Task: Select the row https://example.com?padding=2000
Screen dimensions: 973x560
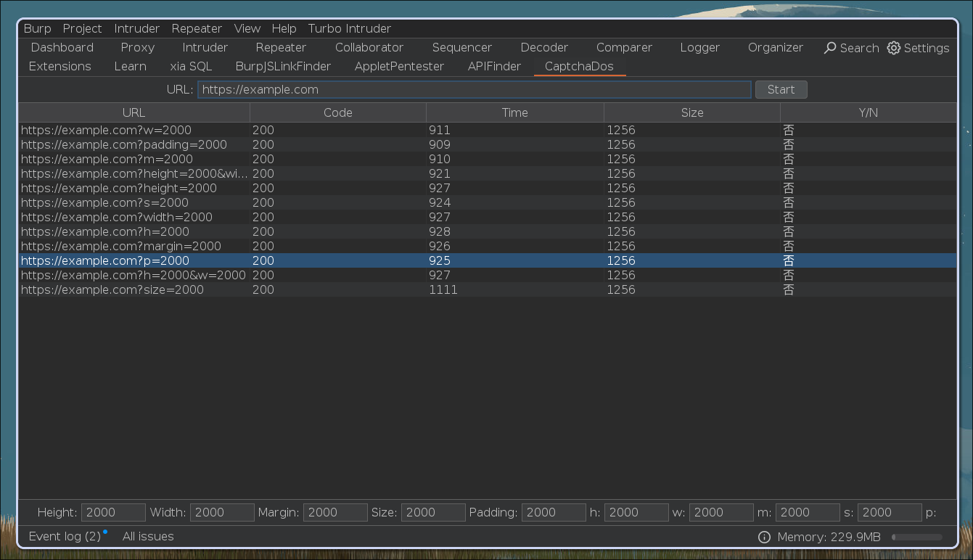Action: (x=487, y=144)
